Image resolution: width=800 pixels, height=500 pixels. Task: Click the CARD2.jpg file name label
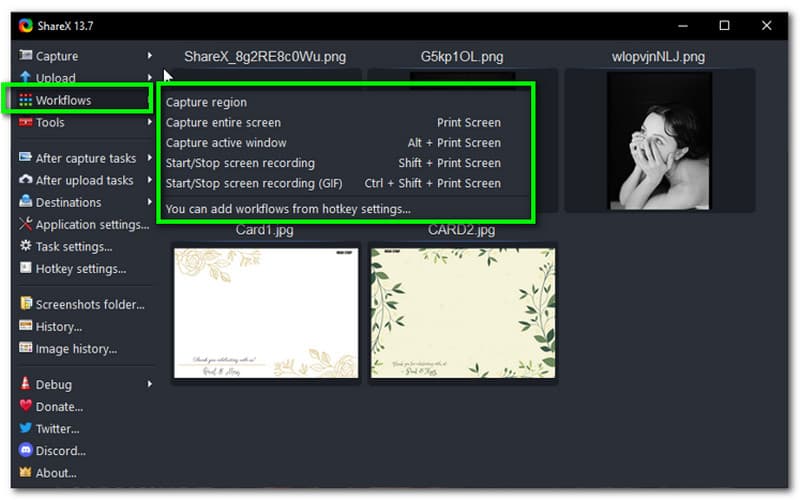[x=461, y=230]
